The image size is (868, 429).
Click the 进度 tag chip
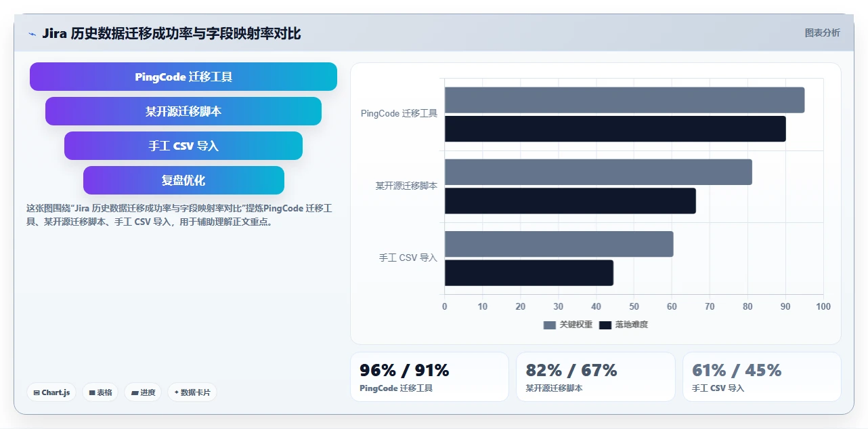(143, 392)
